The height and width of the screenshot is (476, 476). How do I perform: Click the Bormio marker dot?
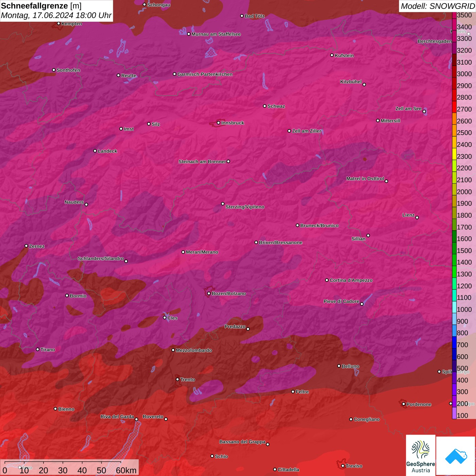pyautogui.click(x=67, y=295)
